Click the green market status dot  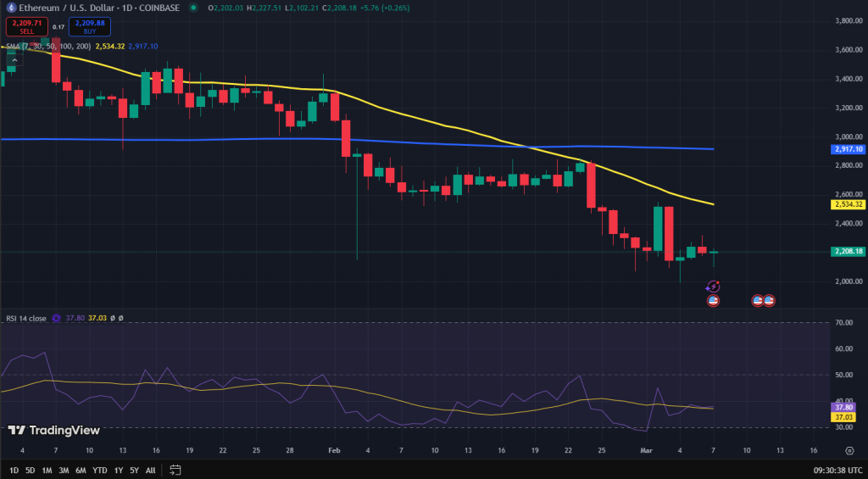click(192, 8)
